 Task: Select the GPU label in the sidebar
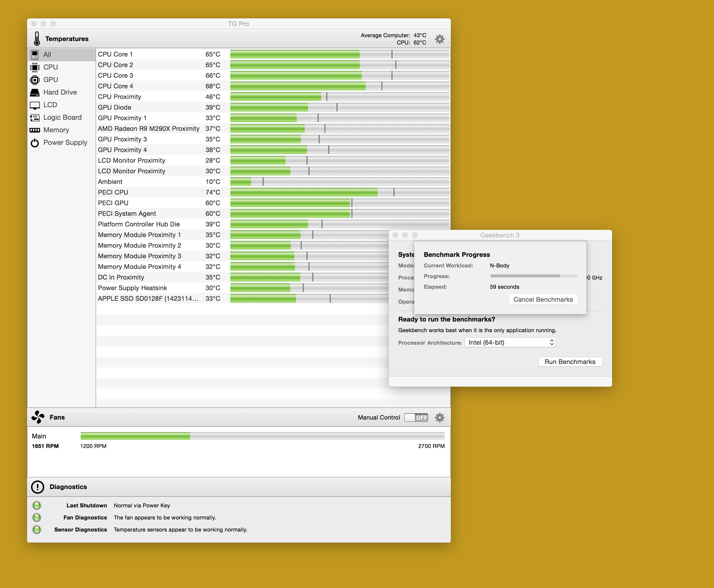[x=51, y=80]
